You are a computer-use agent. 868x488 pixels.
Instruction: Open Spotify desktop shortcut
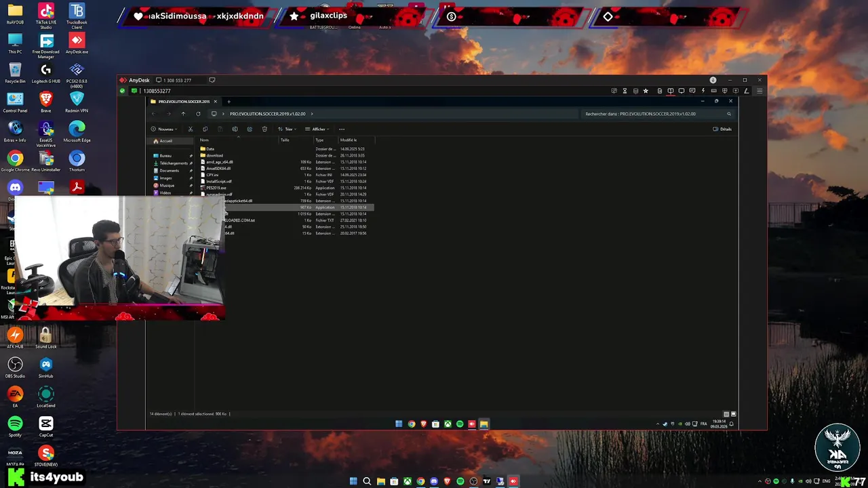pos(15,426)
